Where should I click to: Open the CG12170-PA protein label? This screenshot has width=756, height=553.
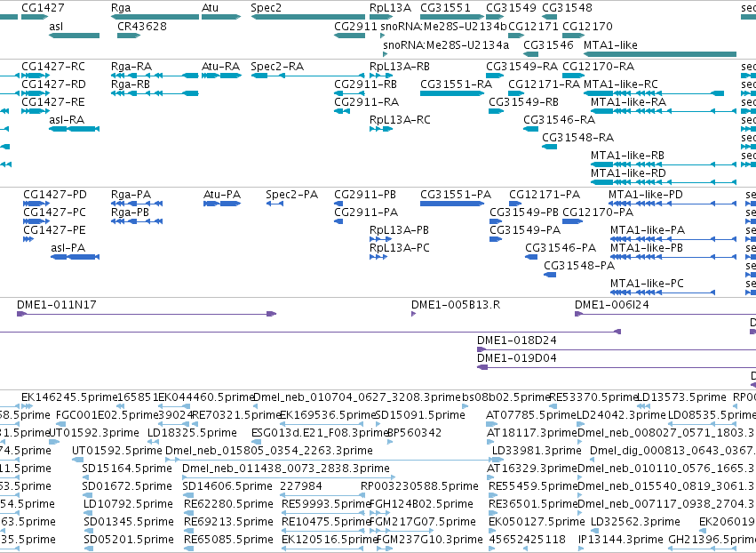point(598,212)
